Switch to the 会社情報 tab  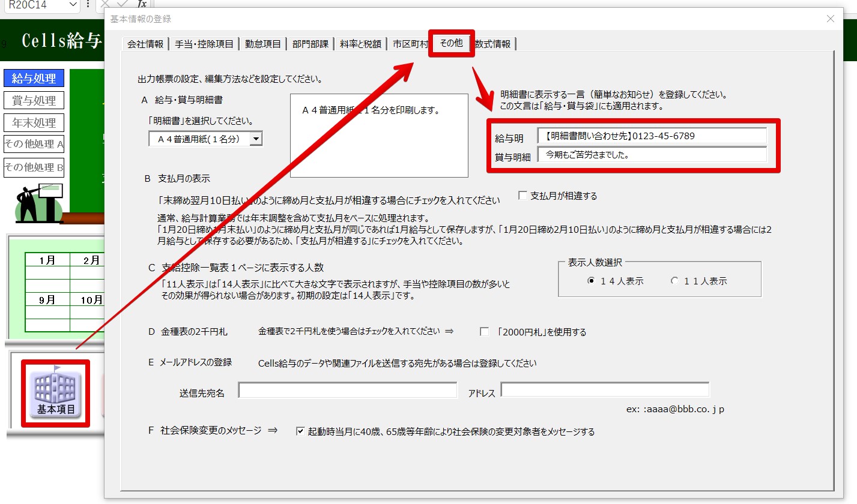(x=145, y=44)
